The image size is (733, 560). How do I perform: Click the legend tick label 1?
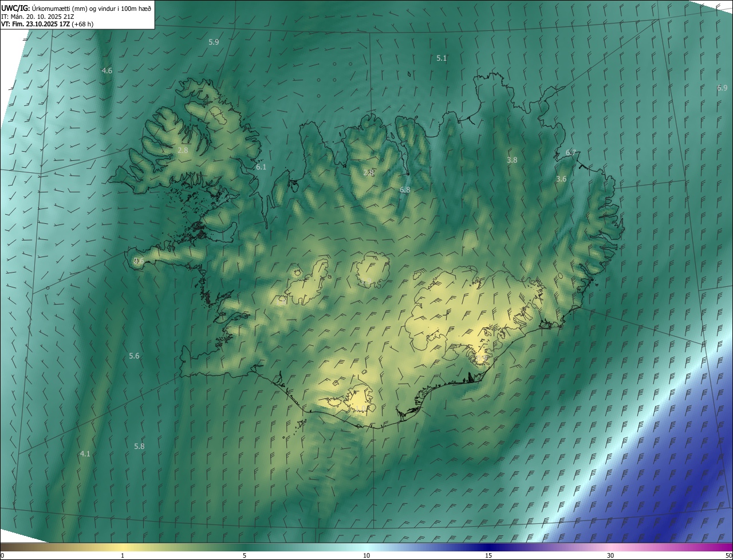click(123, 555)
